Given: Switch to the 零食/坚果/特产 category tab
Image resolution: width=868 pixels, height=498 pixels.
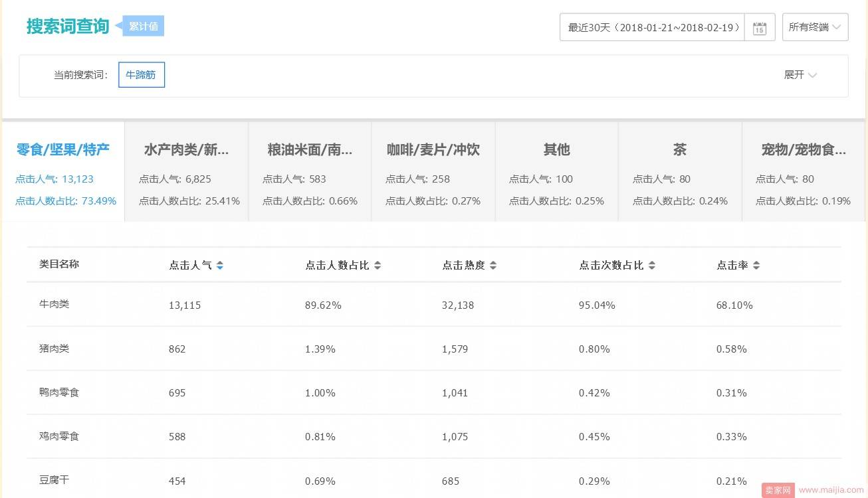Looking at the screenshot, I should coord(63,171).
